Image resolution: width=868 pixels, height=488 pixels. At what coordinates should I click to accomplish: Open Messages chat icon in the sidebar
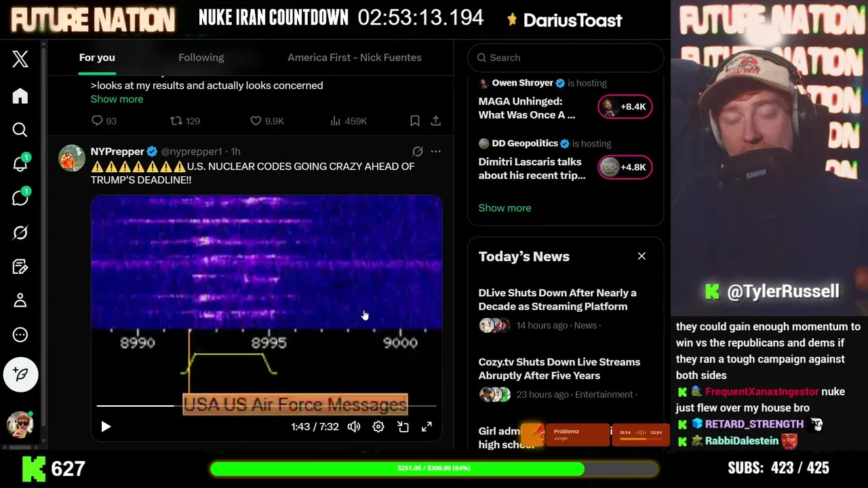coord(20,198)
